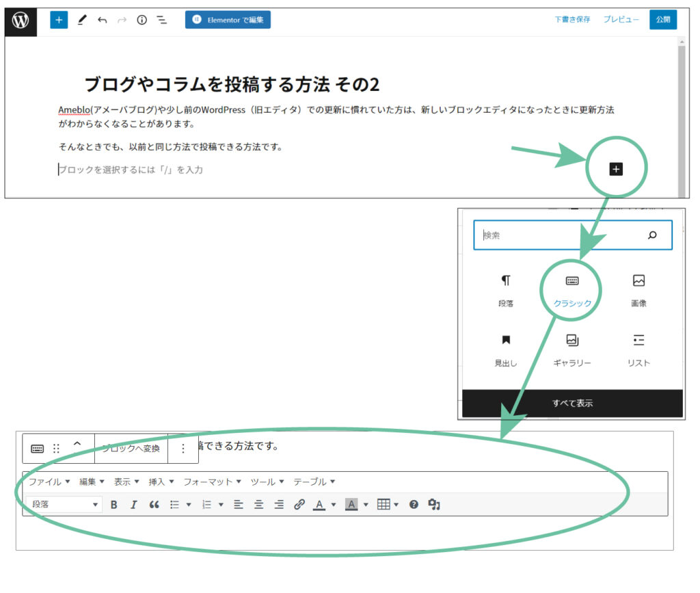
Task: Click the block 検索 search field
Action: coord(561,235)
